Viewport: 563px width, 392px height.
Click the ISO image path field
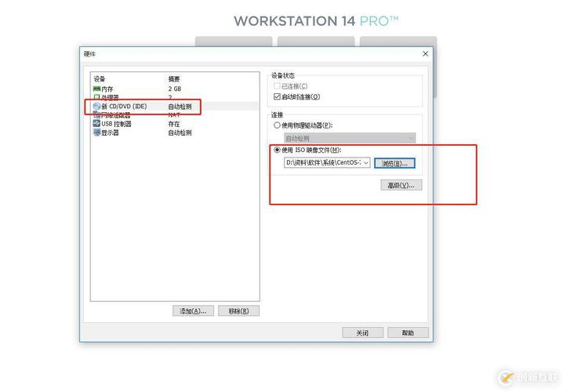tap(327, 162)
